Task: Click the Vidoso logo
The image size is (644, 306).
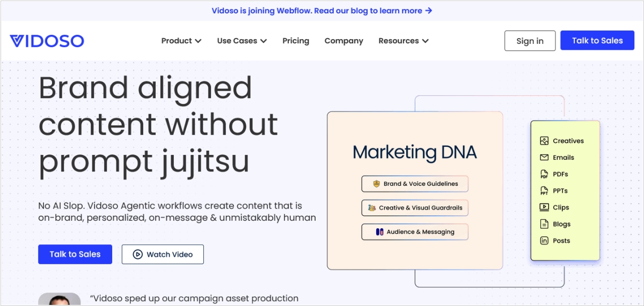Action: (47, 41)
